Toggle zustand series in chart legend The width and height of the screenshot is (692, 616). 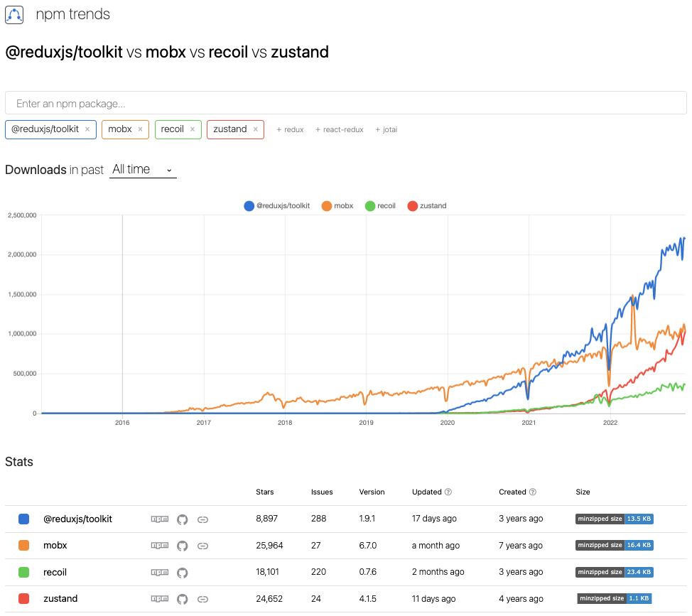coord(427,205)
